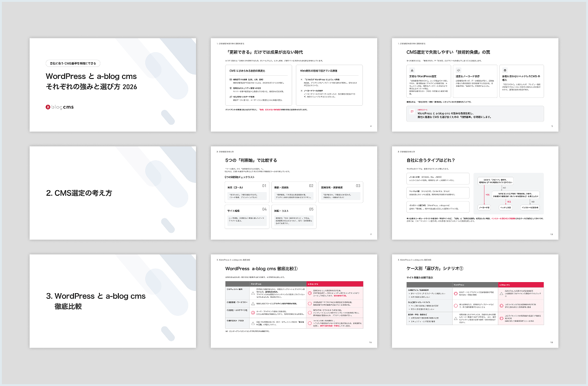Open the '2. CMS選定の考え方' section slide
Image resolution: width=588 pixels, height=386 pixels.
(113, 193)
